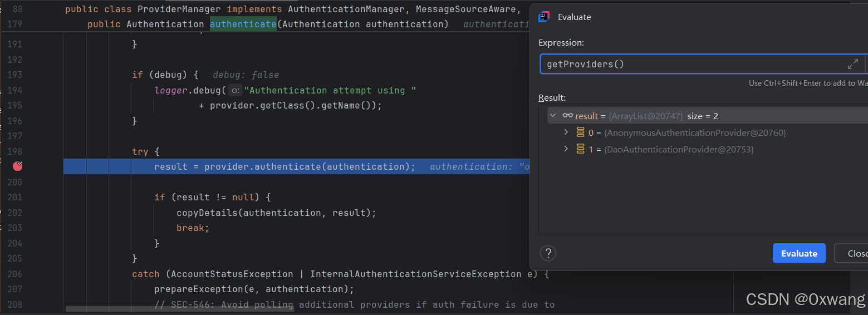
Task: Expand the expression field with the arrow icon
Action: click(852, 64)
